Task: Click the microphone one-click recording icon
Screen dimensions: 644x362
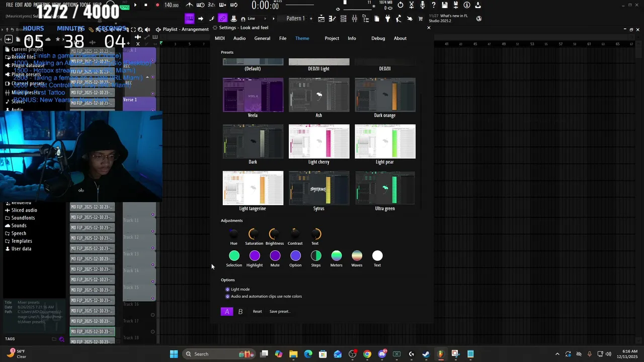Action: pyautogui.click(x=423, y=5)
